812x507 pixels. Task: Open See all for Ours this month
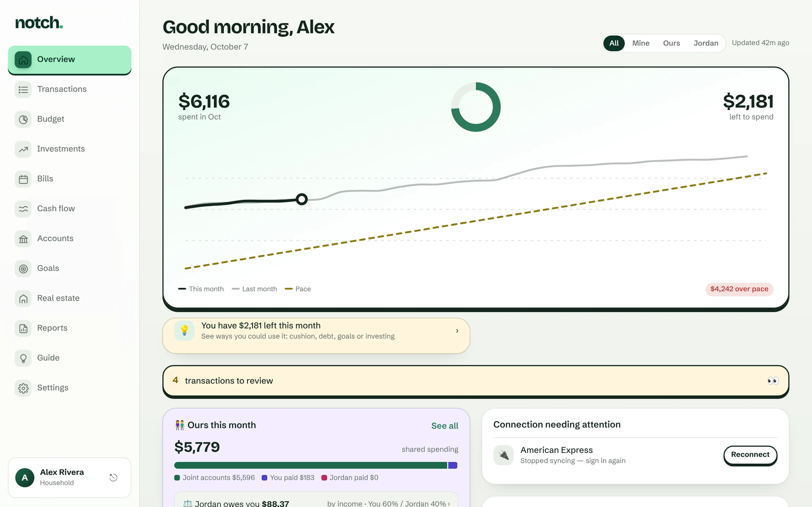click(x=445, y=426)
